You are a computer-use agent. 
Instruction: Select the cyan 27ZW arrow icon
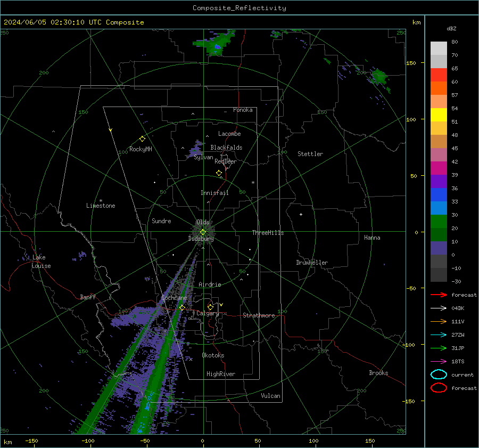pos(439,335)
